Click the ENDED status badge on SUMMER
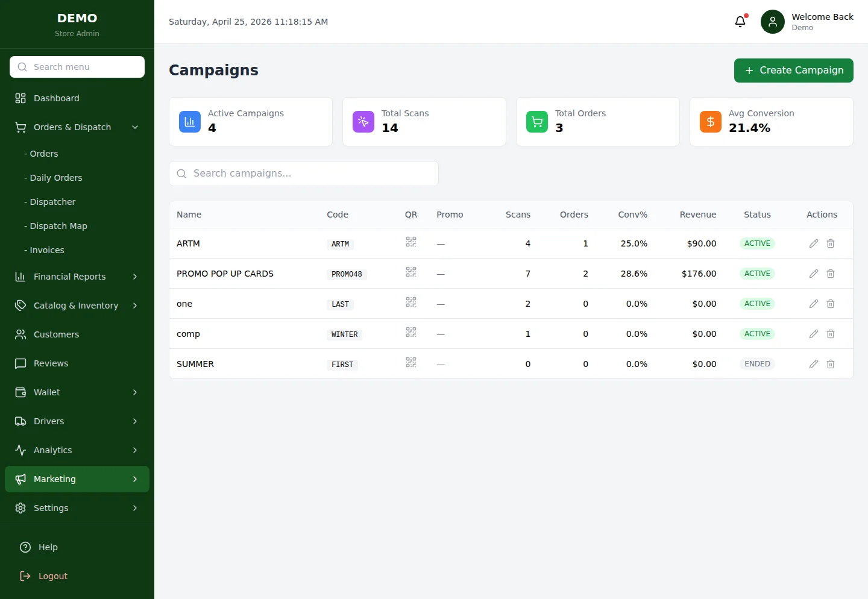Screen dimensions: 868x599 tap(757, 363)
